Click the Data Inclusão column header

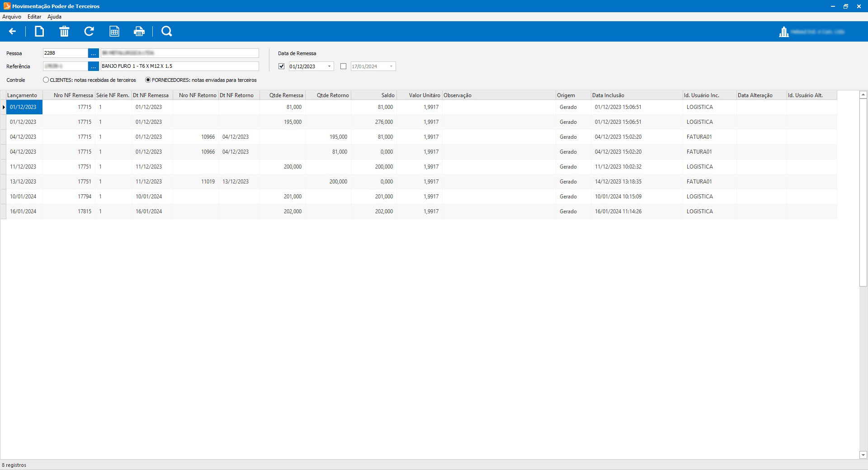click(x=637, y=95)
